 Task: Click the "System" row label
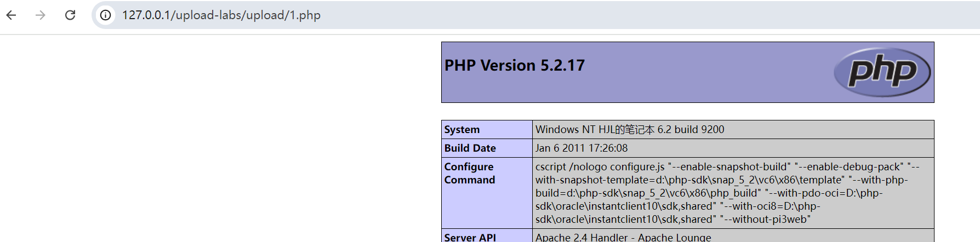(x=461, y=130)
